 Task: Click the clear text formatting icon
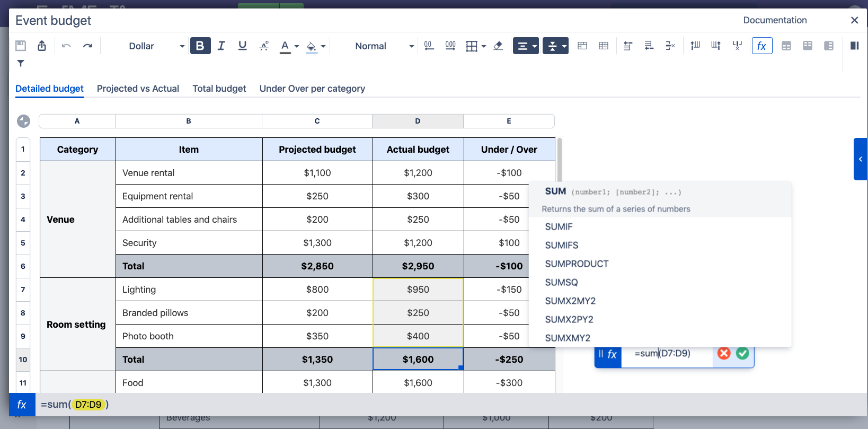264,46
